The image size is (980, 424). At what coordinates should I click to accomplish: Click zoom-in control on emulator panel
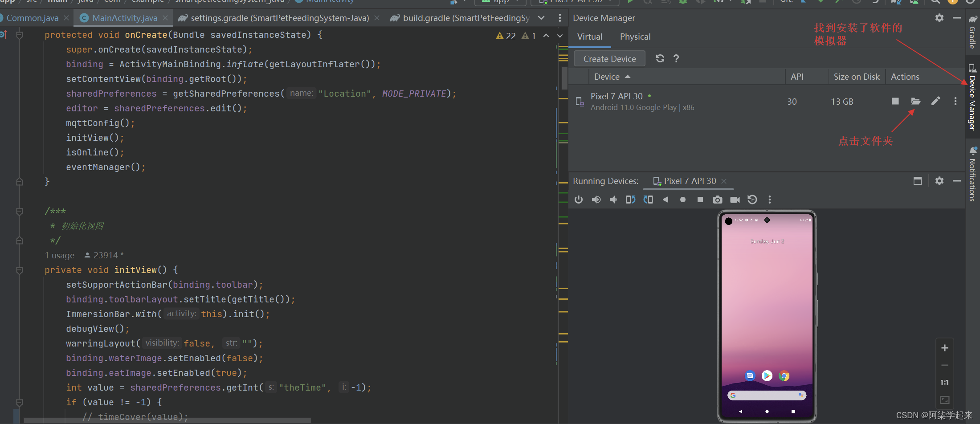(x=944, y=348)
